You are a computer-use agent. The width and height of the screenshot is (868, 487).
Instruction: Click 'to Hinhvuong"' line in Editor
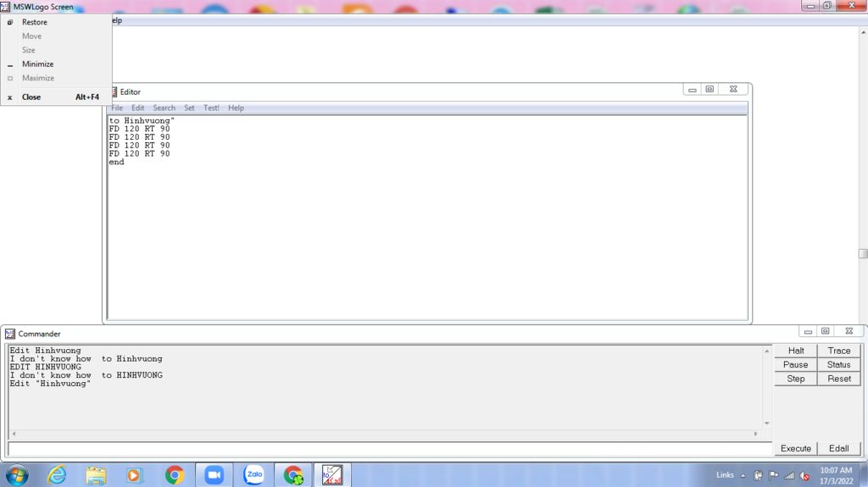[x=142, y=120]
